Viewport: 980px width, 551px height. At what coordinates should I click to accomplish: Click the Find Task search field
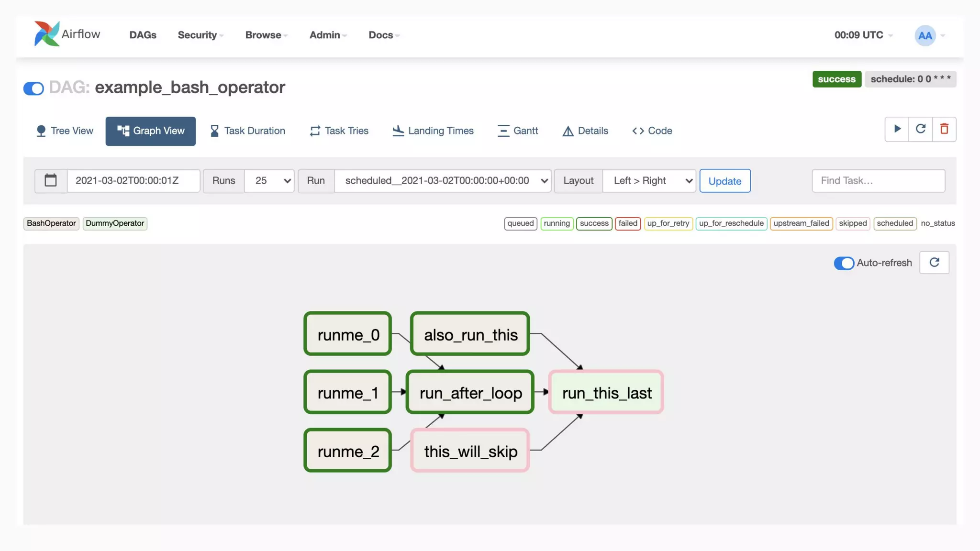[x=878, y=181]
